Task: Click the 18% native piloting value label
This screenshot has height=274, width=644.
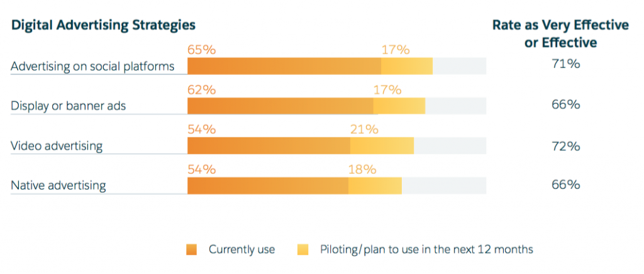Action: pos(362,169)
